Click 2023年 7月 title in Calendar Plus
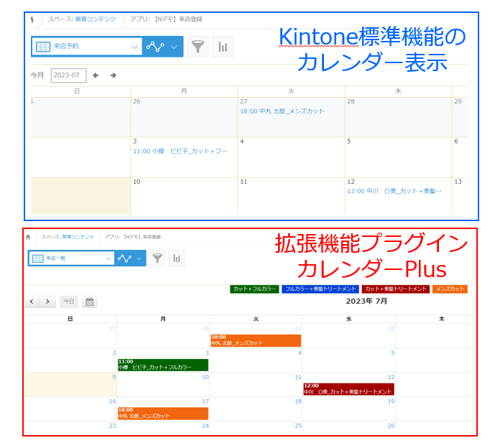 coord(366,302)
